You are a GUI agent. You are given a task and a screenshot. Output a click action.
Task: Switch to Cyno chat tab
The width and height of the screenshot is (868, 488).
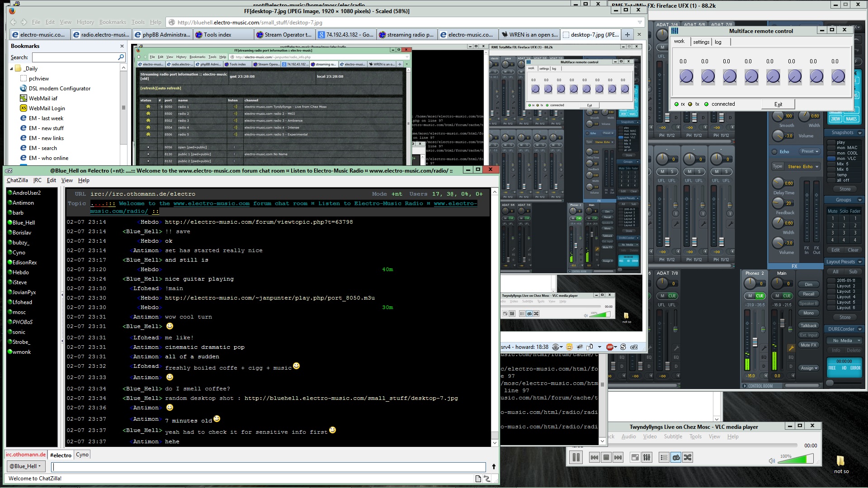[82, 455]
